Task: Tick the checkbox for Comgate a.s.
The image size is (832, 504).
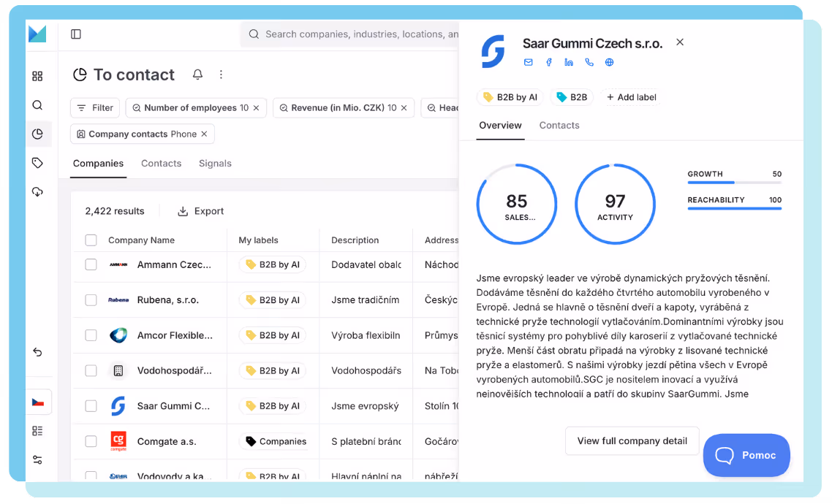Action: tap(91, 441)
